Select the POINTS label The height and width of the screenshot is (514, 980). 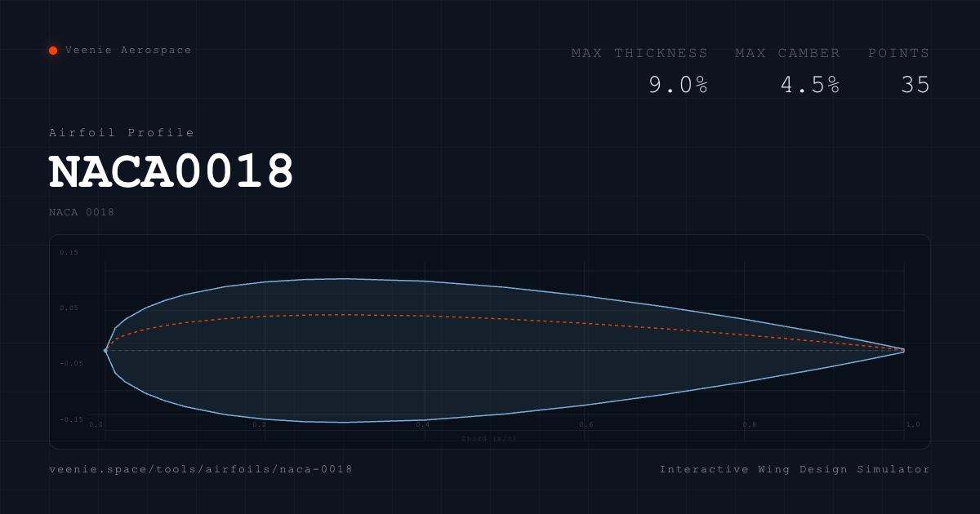[898, 53]
